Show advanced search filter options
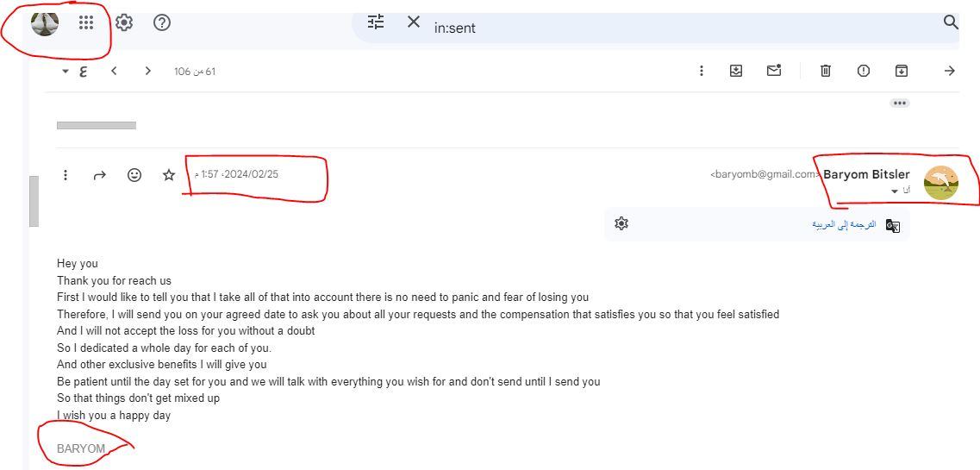This screenshot has height=470, width=980. 376,22
